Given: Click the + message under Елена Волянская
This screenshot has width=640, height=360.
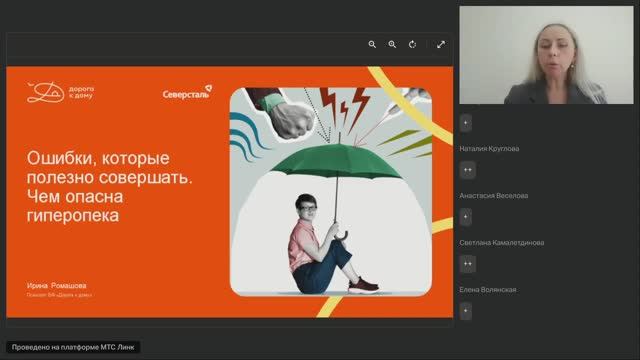Looking at the screenshot, I should pyautogui.click(x=466, y=311).
